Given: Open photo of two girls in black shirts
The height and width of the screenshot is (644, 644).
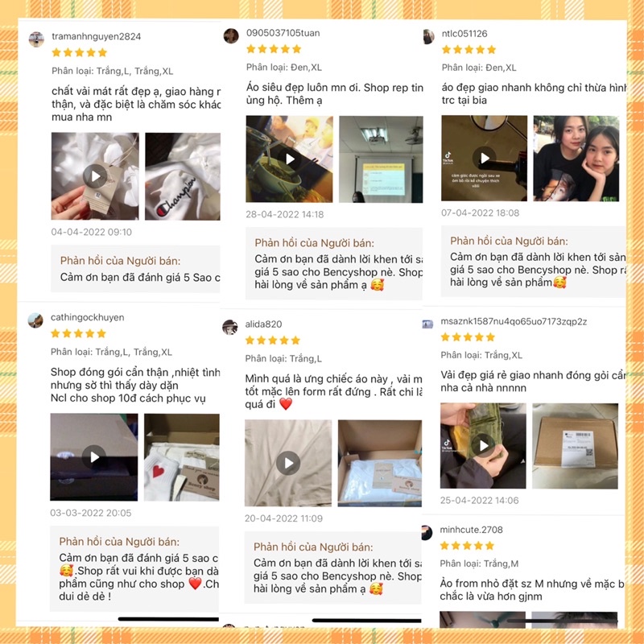Looking at the screenshot, I should pos(576,158).
